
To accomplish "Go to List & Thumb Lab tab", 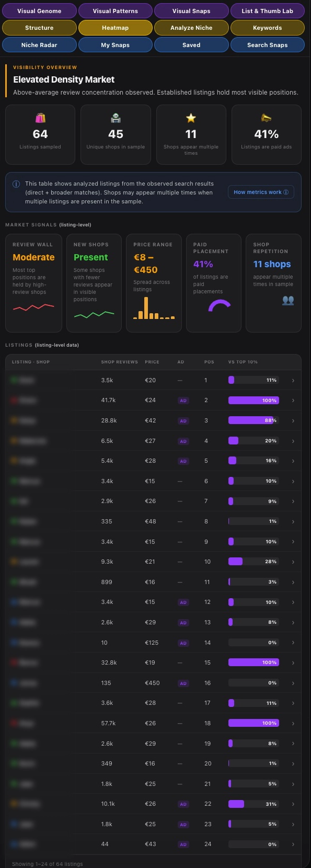I will 267,11.
